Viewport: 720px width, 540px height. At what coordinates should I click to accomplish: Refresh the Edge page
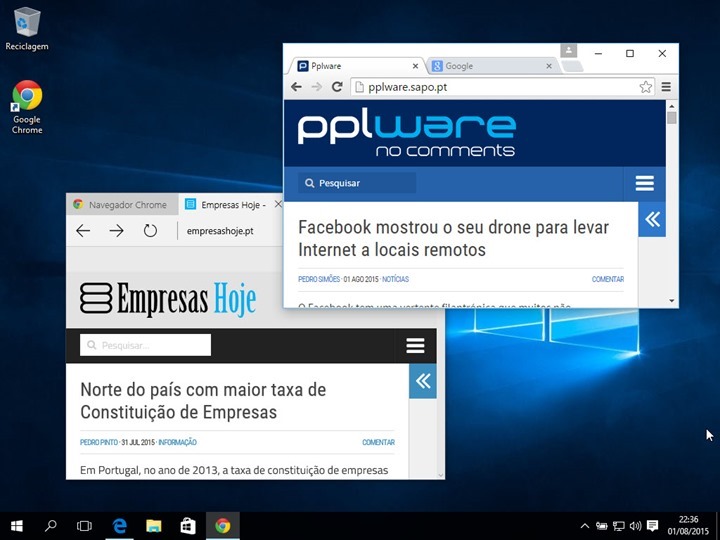[x=150, y=231]
